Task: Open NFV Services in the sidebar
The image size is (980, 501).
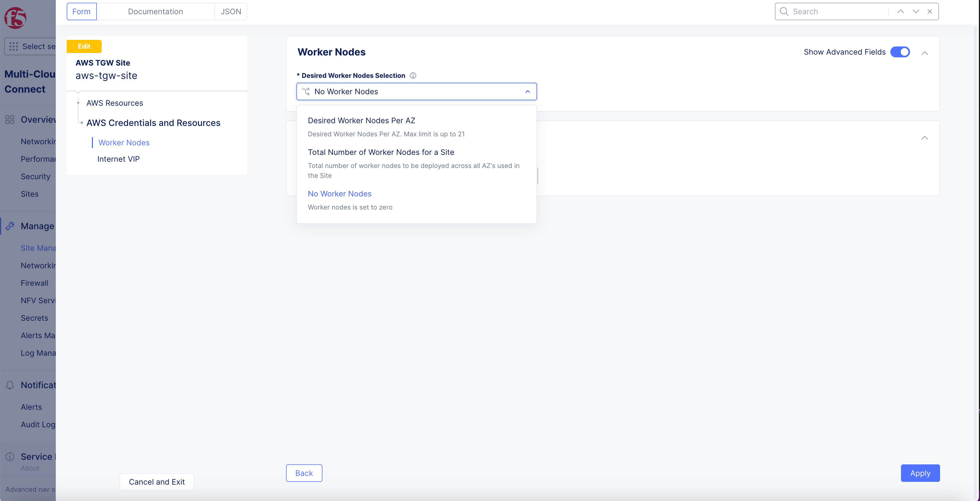Action: coord(38,300)
